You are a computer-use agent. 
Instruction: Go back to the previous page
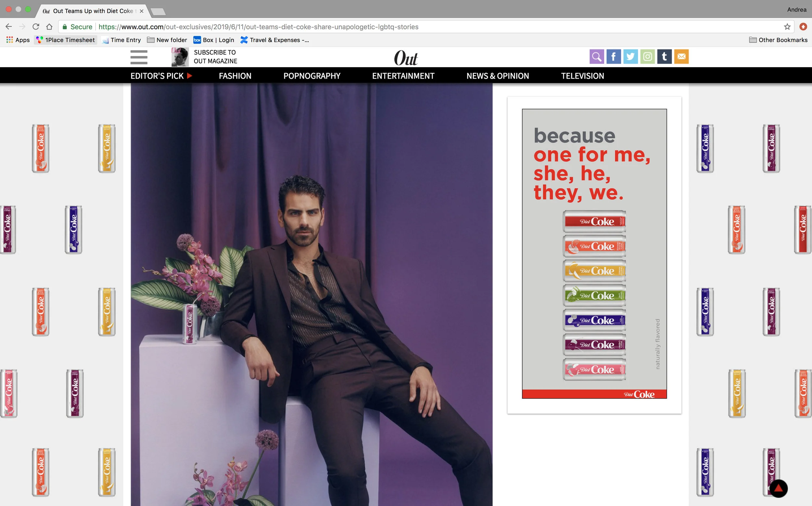point(9,27)
